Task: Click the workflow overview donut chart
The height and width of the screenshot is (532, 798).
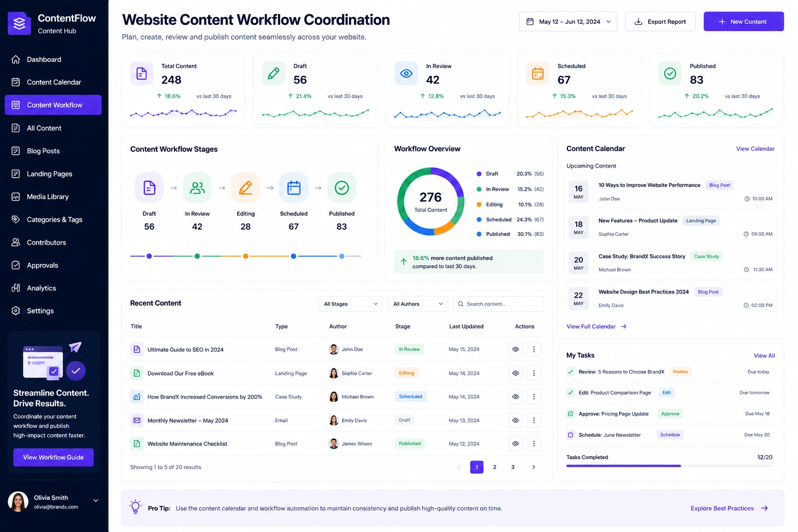Action: pos(431,201)
